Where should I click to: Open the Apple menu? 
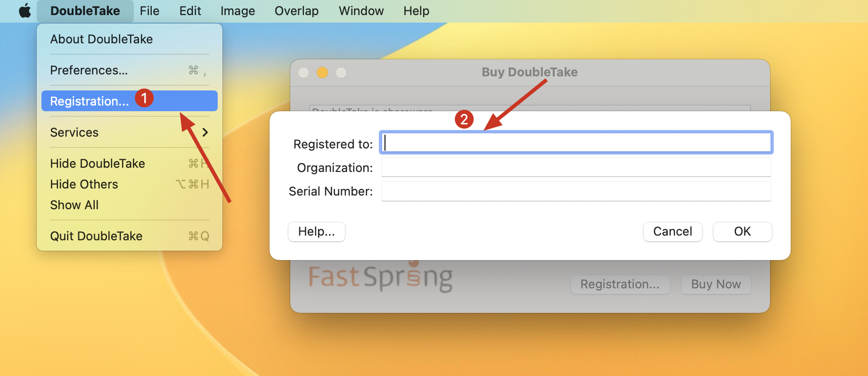(25, 11)
